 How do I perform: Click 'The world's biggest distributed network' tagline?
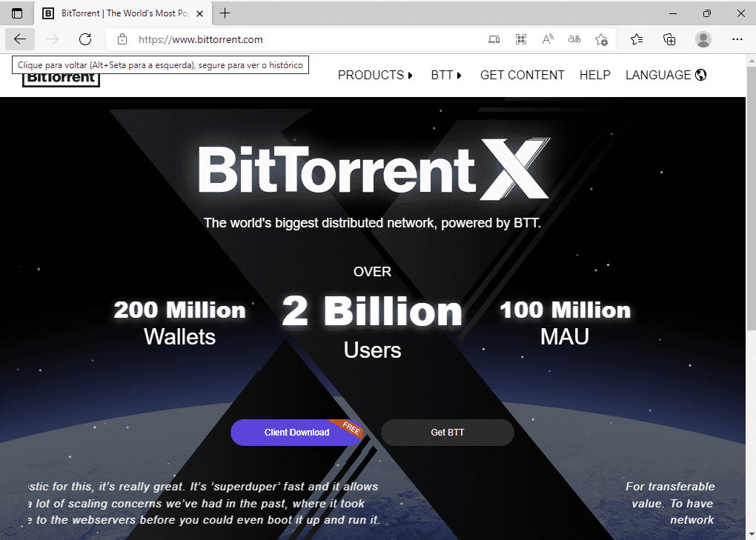click(372, 223)
